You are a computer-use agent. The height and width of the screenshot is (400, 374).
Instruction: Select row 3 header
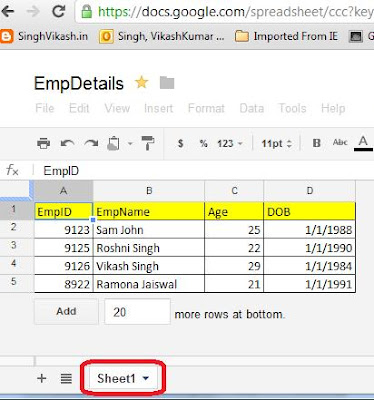(17, 246)
